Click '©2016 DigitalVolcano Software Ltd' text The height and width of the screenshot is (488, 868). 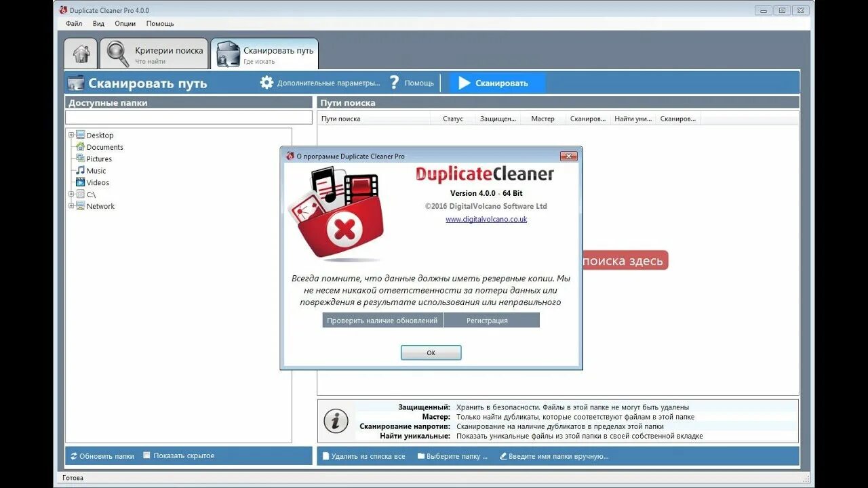click(x=486, y=206)
